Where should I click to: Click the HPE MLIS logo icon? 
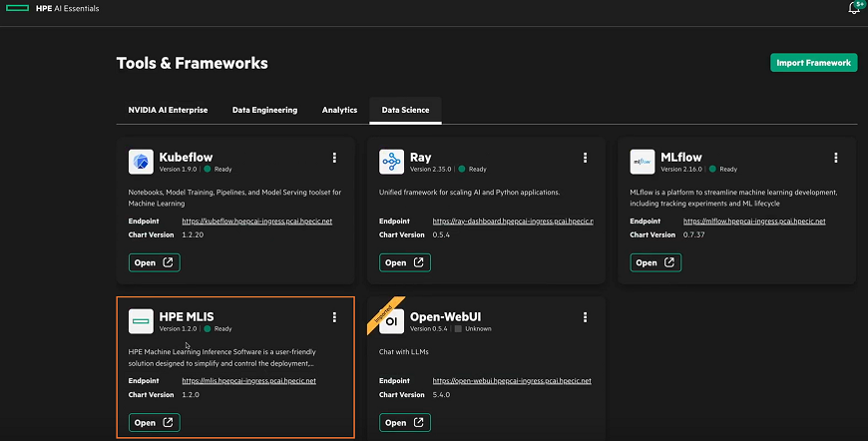coord(141,321)
